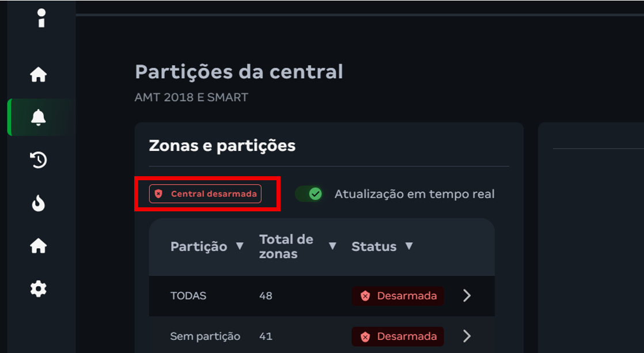The width and height of the screenshot is (644, 353).
Task: Click the Total de zonas sort arrow
Action: coord(332,246)
